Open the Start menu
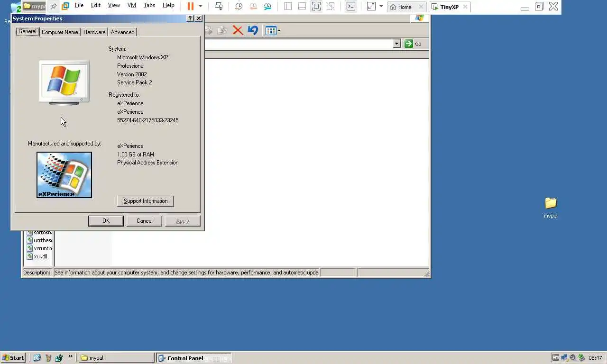 (x=13, y=358)
